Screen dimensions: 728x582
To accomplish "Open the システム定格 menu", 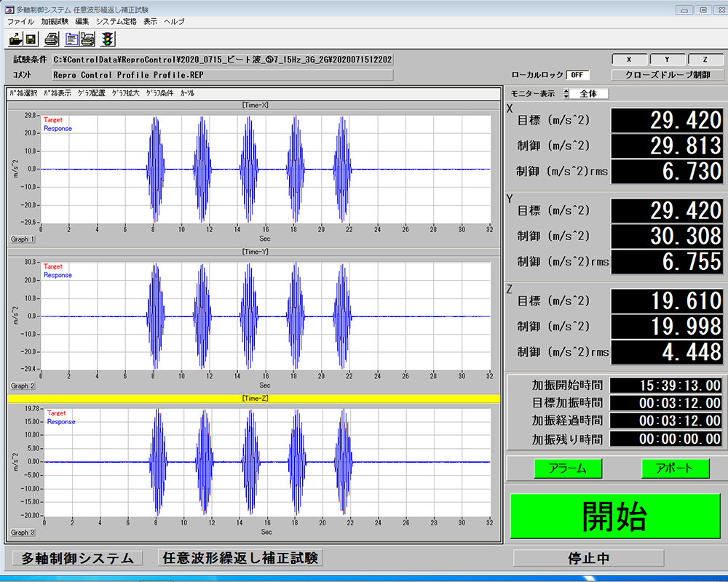I will pos(116,21).
